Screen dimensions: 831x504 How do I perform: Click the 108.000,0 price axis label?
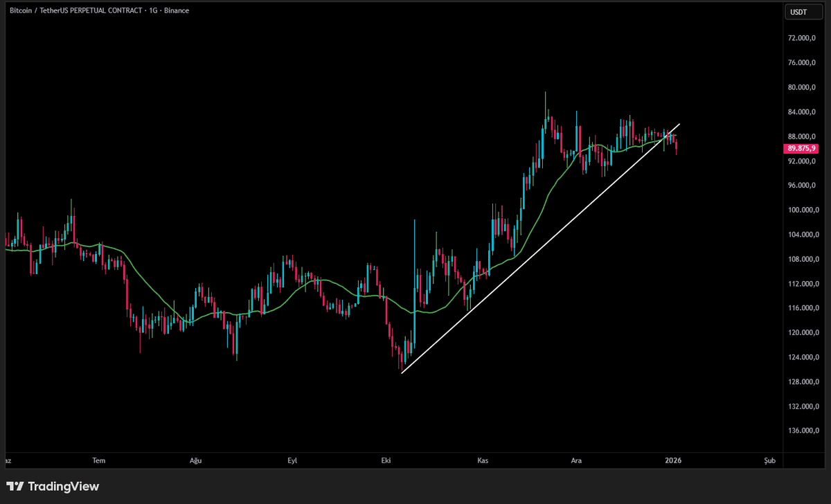point(802,260)
